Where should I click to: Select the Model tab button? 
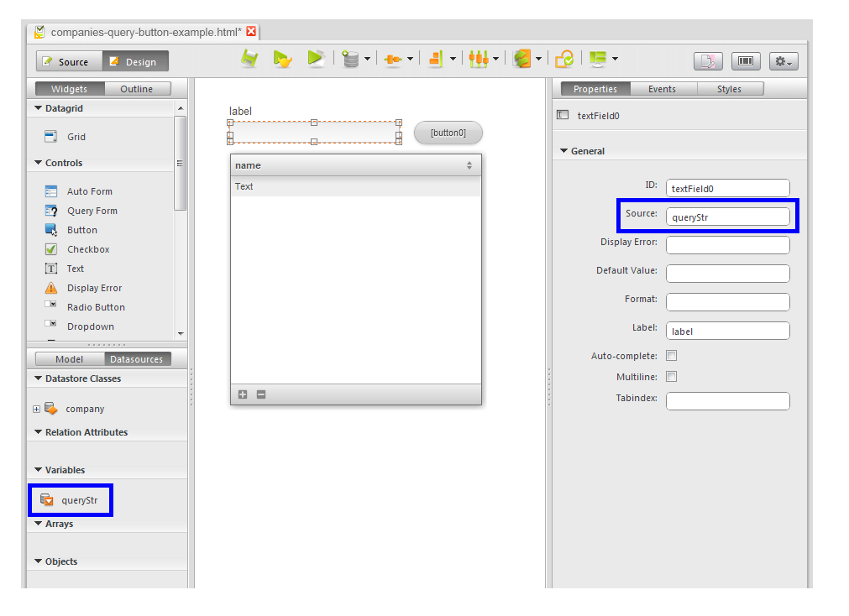coord(69,359)
